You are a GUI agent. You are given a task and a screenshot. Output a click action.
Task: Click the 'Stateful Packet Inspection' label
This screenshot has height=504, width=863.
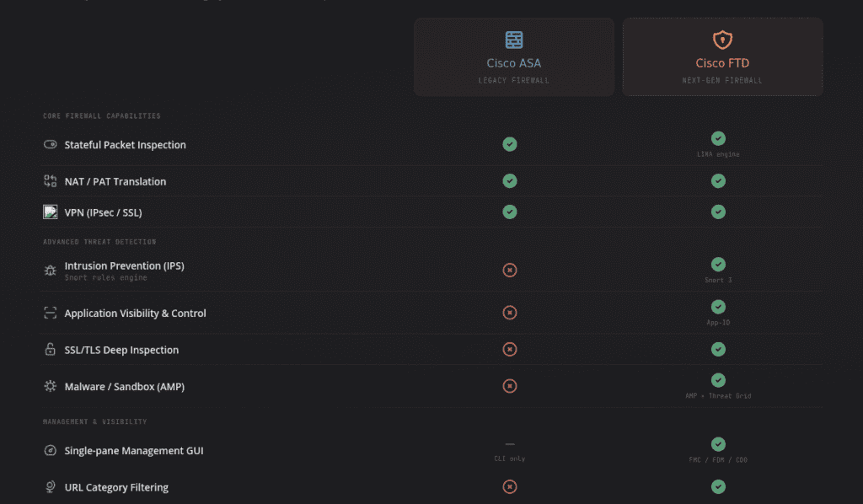click(x=125, y=145)
